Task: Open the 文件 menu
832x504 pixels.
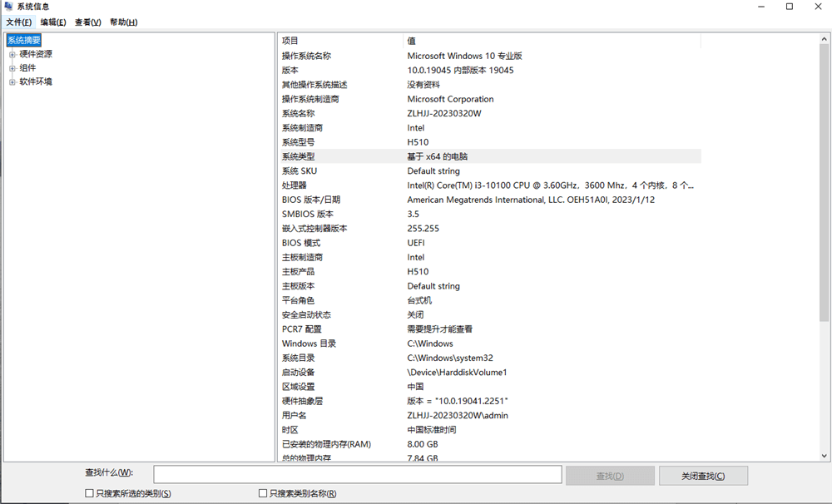Action: coord(18,22)
